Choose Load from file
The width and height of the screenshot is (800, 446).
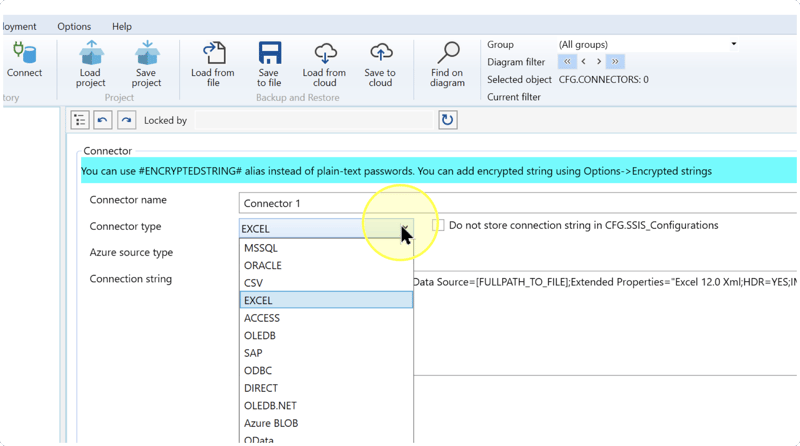coord(213,64)
